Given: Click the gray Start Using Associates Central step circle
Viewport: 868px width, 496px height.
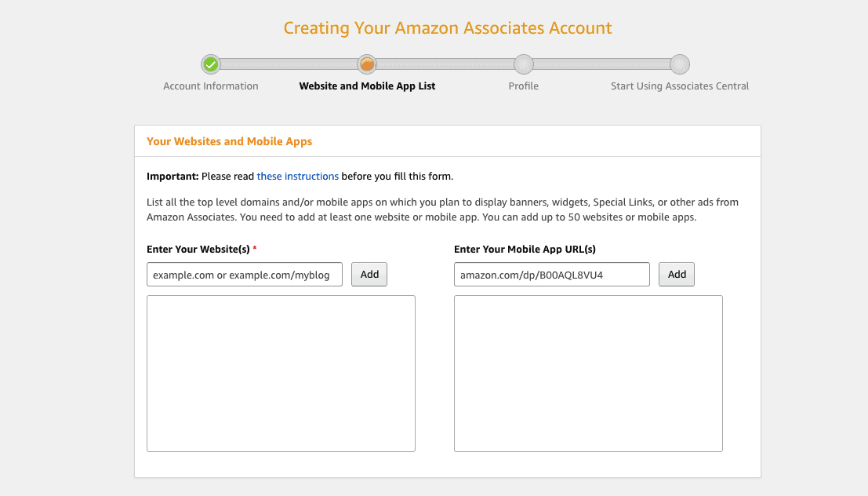Looking at the screenshot, I should coord(680,65).
